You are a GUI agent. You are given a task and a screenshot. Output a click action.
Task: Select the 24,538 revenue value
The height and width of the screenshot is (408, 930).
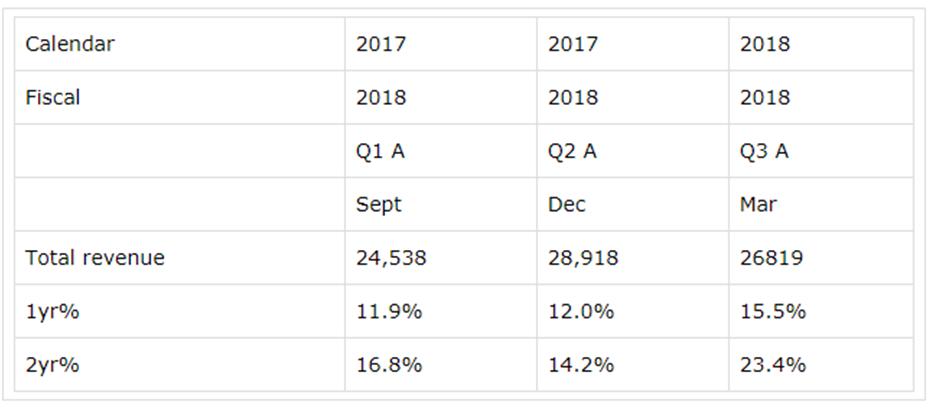coord(391,258)
